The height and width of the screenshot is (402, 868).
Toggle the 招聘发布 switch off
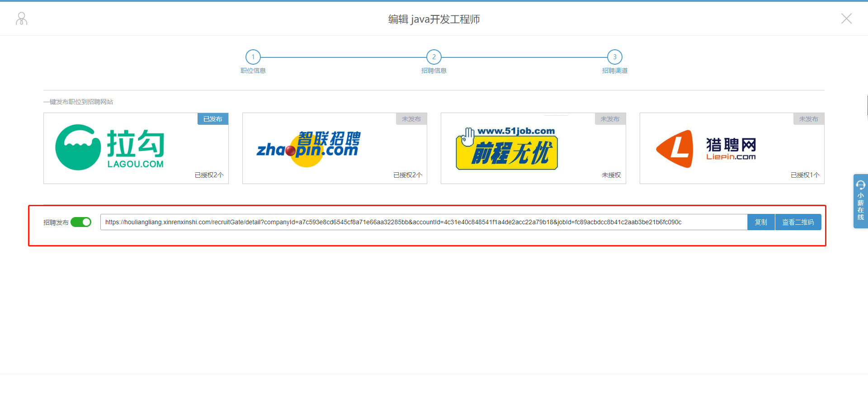(81, 222)
